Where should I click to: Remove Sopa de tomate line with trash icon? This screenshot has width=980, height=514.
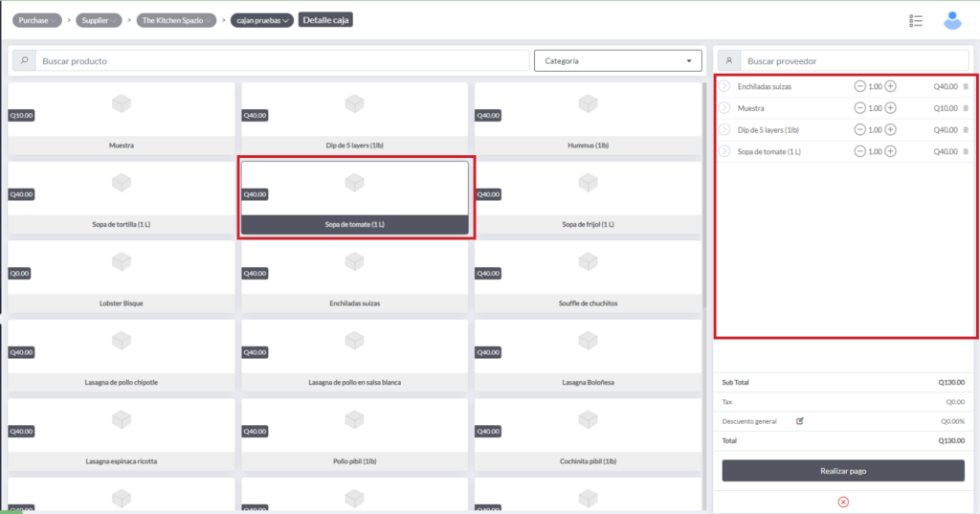[965, 151]
